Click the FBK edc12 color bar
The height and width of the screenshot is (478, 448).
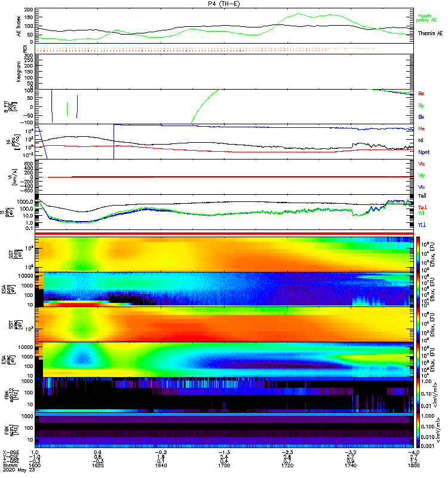418,395
